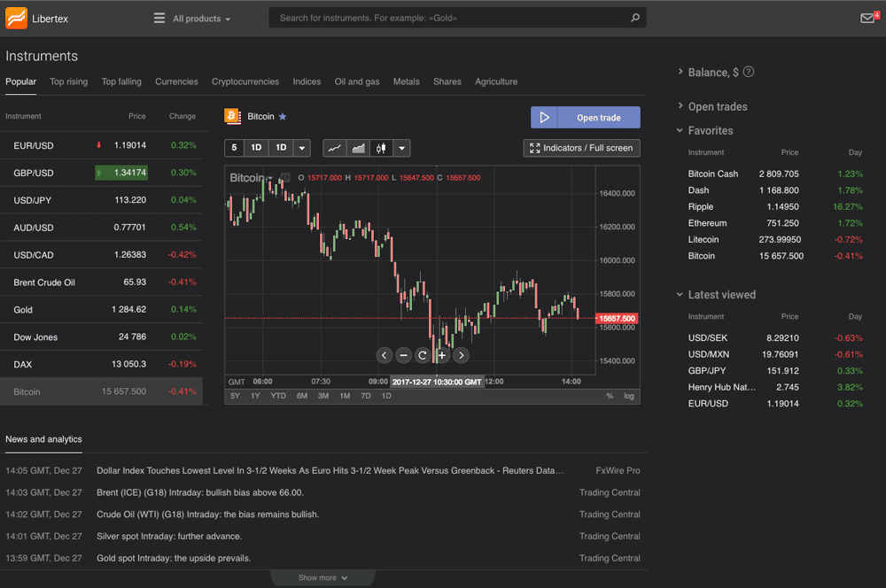Click the red 15657.500 price marker
Screen dimensions: 886x588
[617, 319]
